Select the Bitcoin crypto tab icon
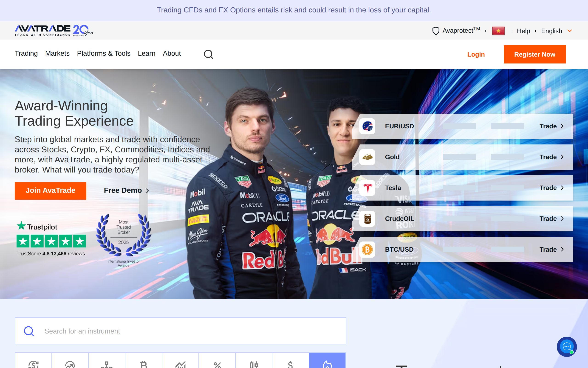Image resolution: width=588 pixels, height=368 pixels. [x=144, y=364]
